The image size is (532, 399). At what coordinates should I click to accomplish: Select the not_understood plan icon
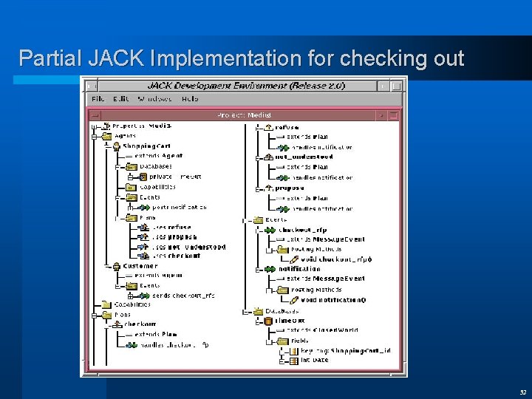point(268,157)
